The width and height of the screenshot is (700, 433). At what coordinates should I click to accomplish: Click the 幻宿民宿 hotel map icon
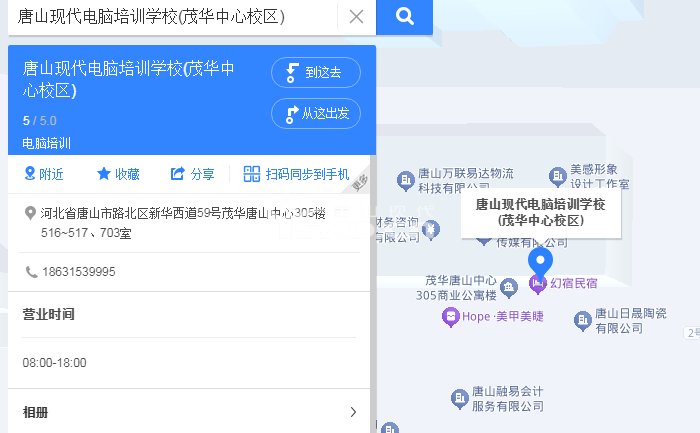pos(538,284)
